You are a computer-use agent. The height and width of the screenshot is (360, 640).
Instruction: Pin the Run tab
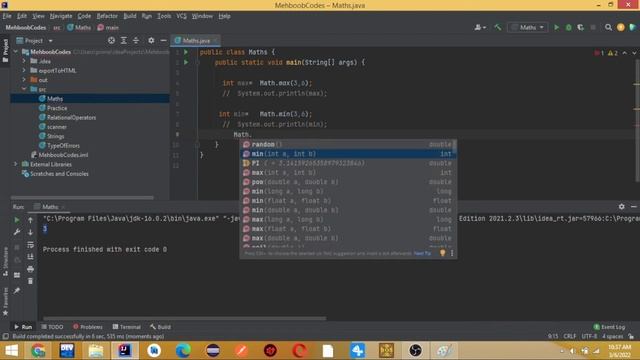point(17,291)
